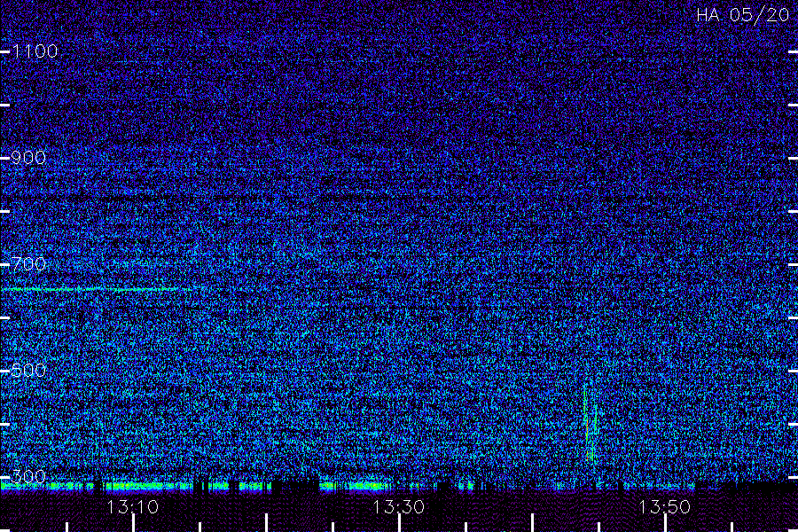Click the 13:30 time axis label

click(x=398, y=507)
